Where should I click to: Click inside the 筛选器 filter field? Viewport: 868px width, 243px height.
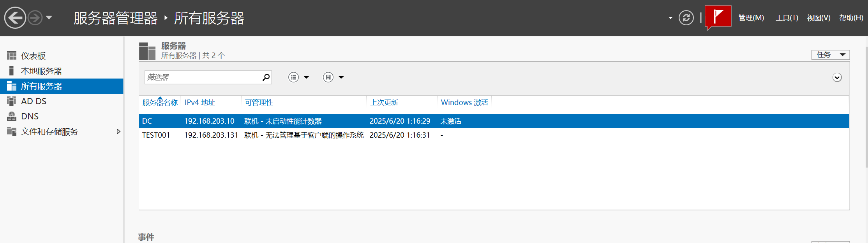(203, 77)
